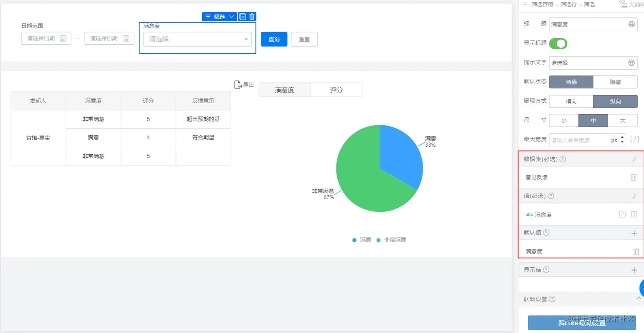Go to 筛选 breadcrumb
Screen dimensions: 644x333
click(589, 4)
